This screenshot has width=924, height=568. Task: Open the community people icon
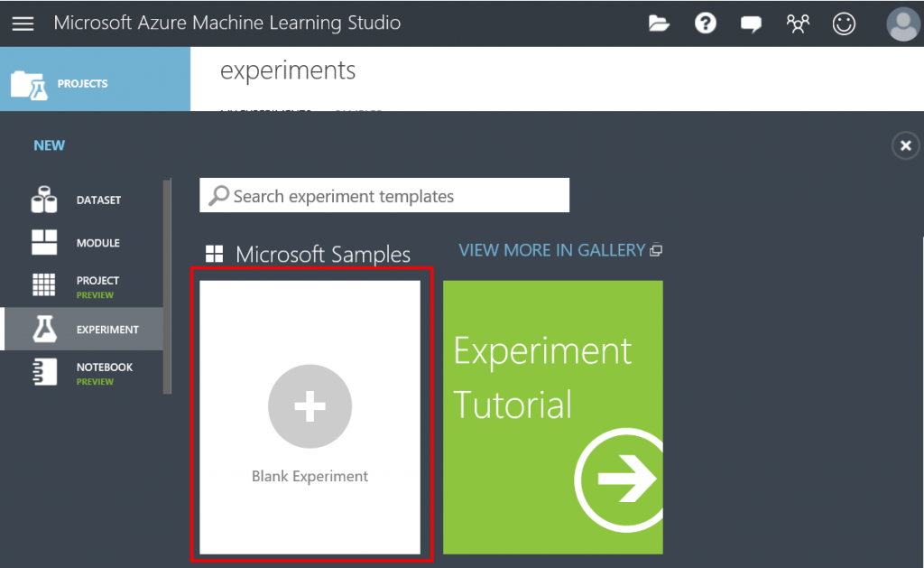pyautogui.click(x=798, y=23)
